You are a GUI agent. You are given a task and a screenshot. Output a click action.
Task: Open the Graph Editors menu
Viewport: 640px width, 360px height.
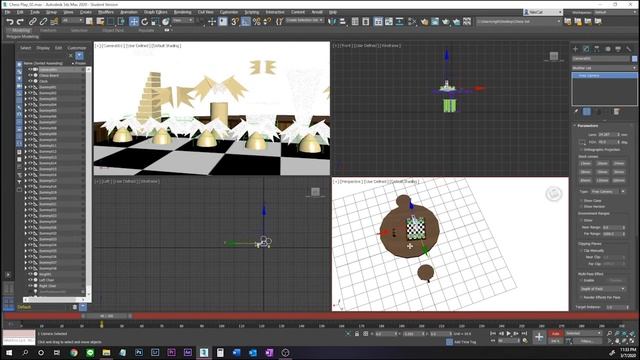pyautogui.click(x=156, y=12)
